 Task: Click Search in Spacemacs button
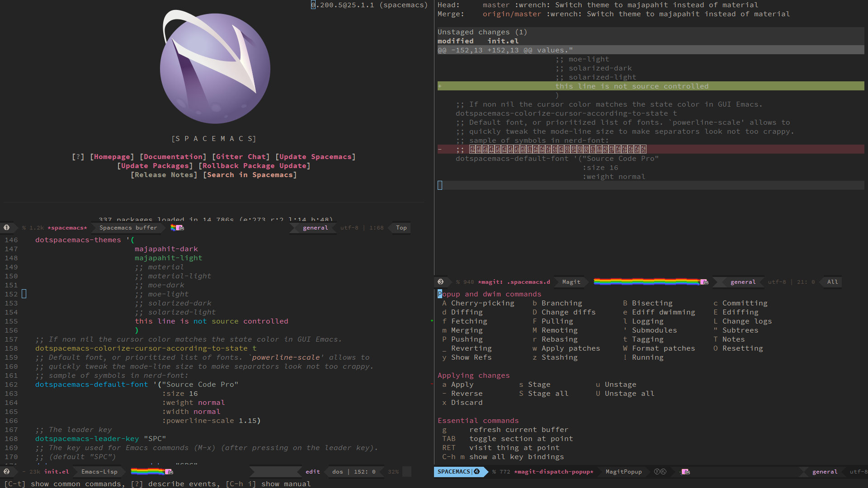pos(250,175)
